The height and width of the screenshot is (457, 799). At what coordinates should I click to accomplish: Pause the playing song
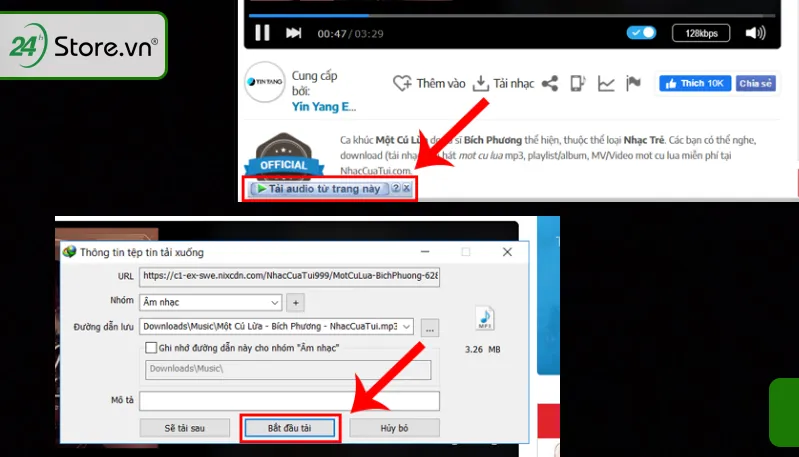pos(262,33)
